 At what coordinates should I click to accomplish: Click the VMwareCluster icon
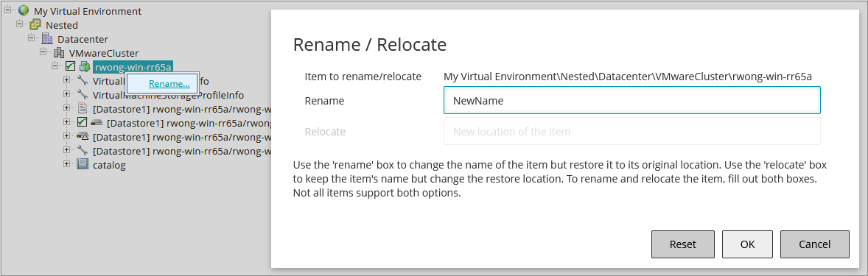pos(59,53)
